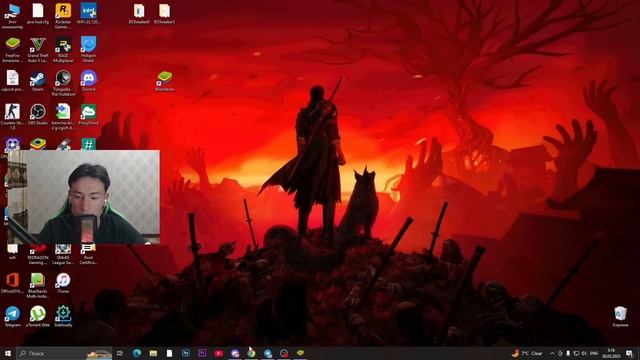The width and height of the screenshot is (640, 360).
Task: Open the volume control in tray
Action: [584, 353]
